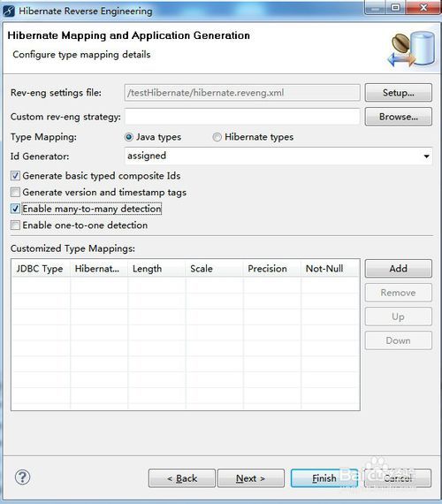442x504 pixels.
Task: Click the Not-Null column header
Action: 330,269
